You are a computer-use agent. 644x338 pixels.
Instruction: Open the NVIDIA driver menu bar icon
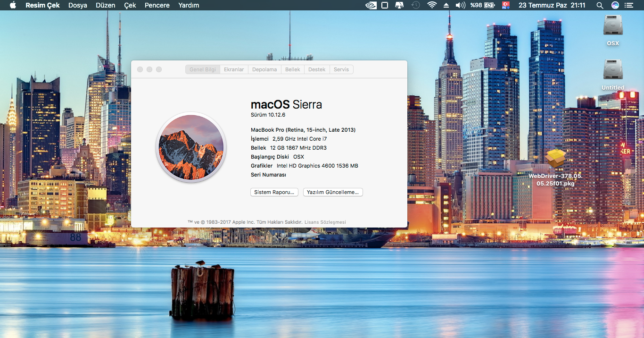(371, 5)
